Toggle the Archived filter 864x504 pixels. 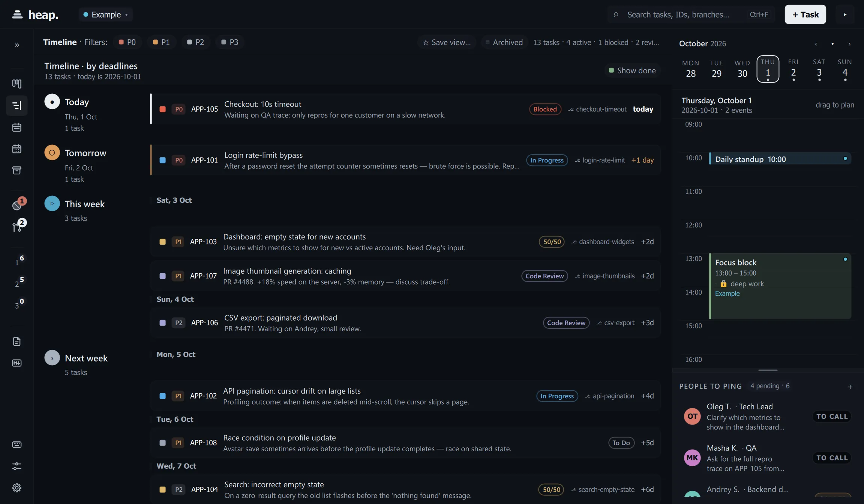[x=504, y=42]
